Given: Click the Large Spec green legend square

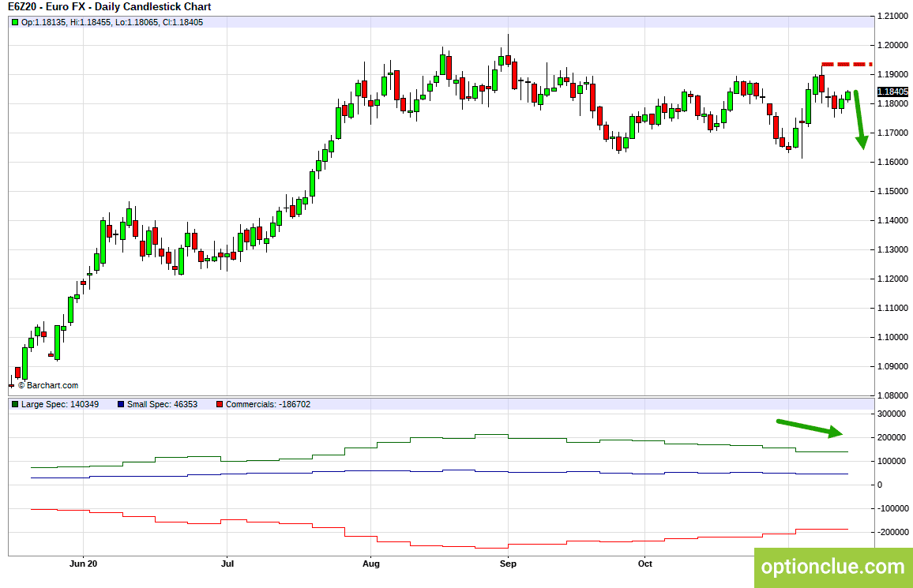Looking at the screenshot, I should coord(15,404).
